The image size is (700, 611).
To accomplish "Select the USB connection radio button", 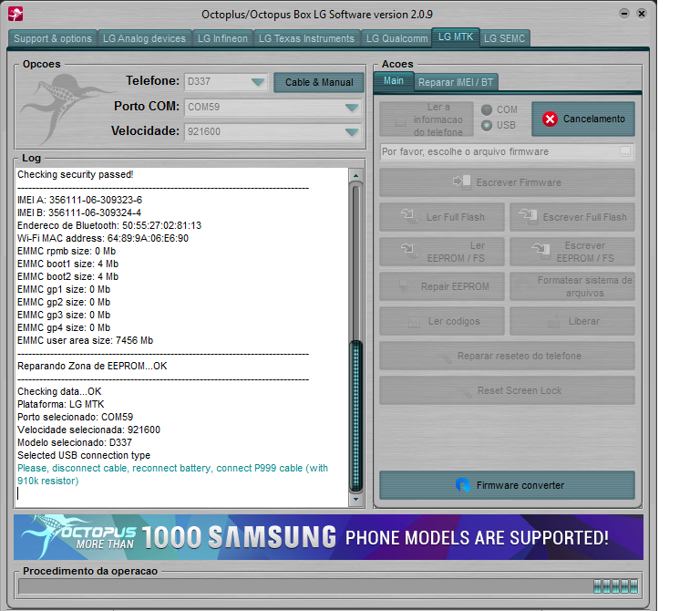I will (x=487, y=126).
